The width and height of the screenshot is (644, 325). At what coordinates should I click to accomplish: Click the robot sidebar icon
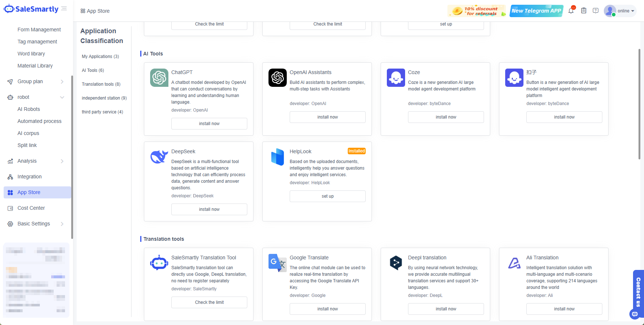tap(10, 97)
